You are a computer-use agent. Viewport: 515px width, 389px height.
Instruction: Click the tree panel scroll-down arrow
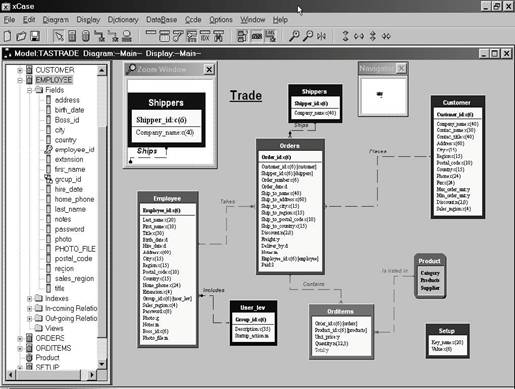[102, 364]
